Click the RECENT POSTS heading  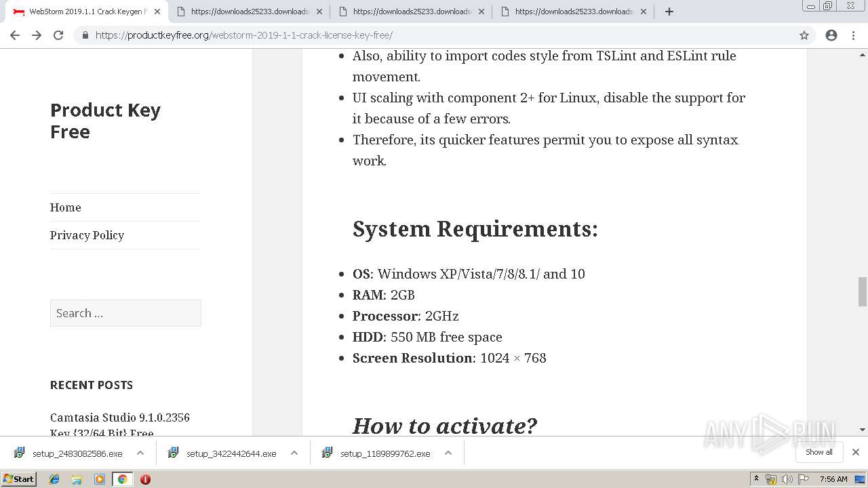coord(92,385)
